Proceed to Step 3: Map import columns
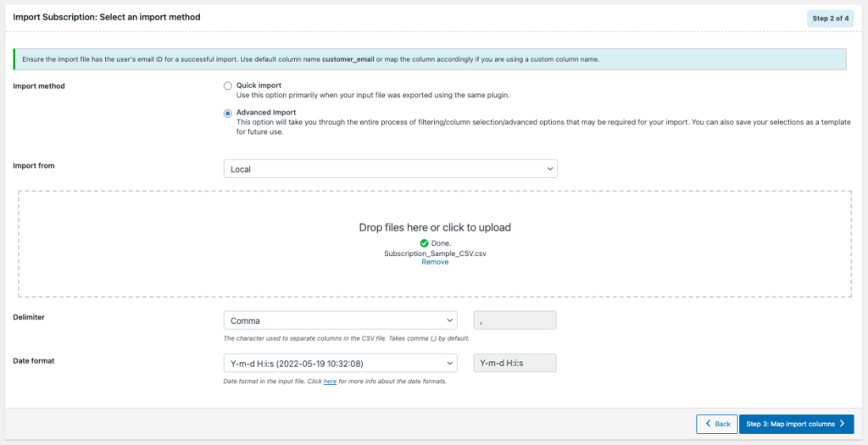868x445 pixels. [796, 424]
